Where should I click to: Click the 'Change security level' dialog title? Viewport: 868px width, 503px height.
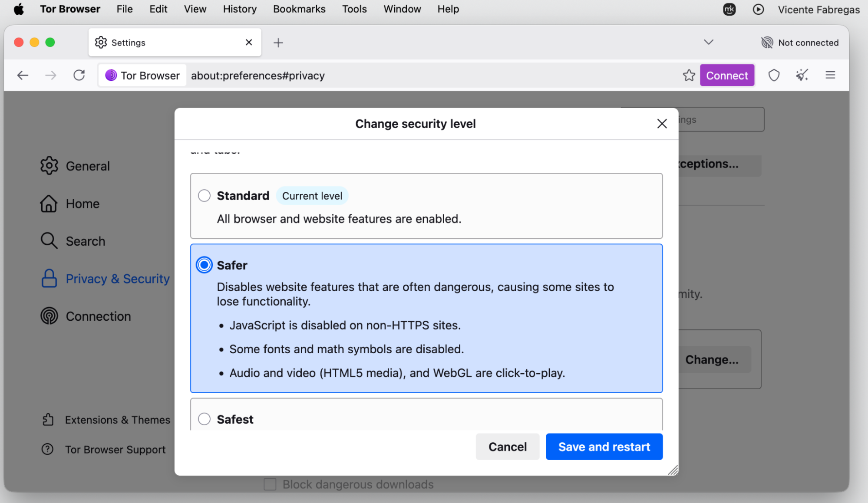coord(416,124)
